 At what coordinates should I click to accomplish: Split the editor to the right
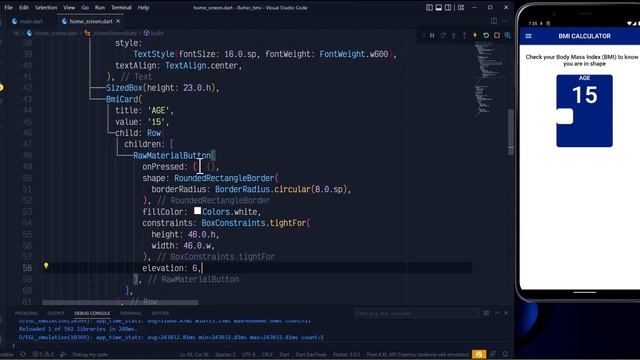click(x=494, y=21)
